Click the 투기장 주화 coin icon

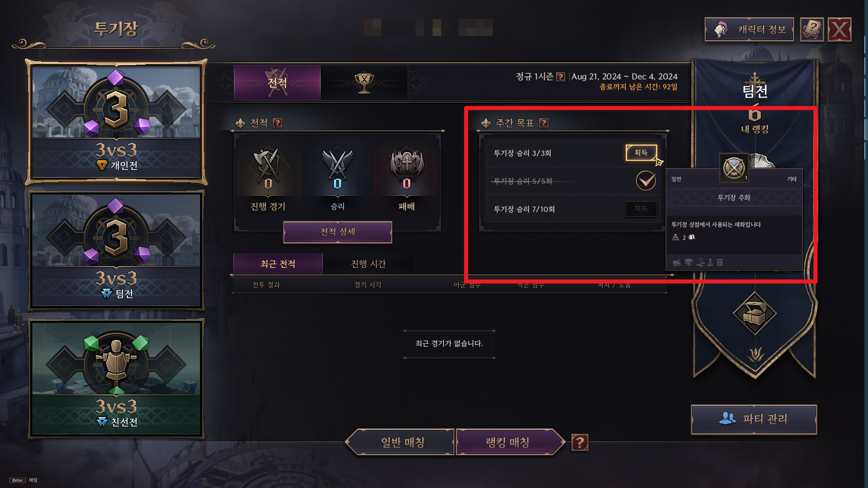coord(734,169)
